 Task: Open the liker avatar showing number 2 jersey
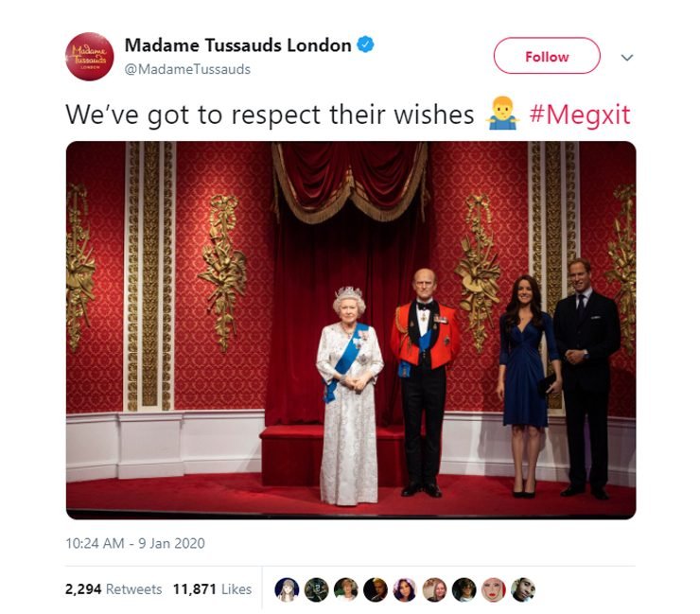pos(316,589)
